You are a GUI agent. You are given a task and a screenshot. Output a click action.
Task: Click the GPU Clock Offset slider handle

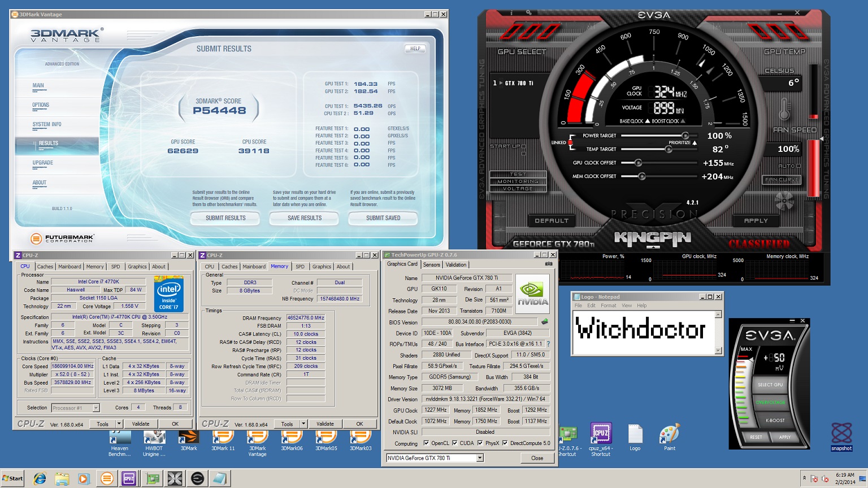[x=639, y=163]
